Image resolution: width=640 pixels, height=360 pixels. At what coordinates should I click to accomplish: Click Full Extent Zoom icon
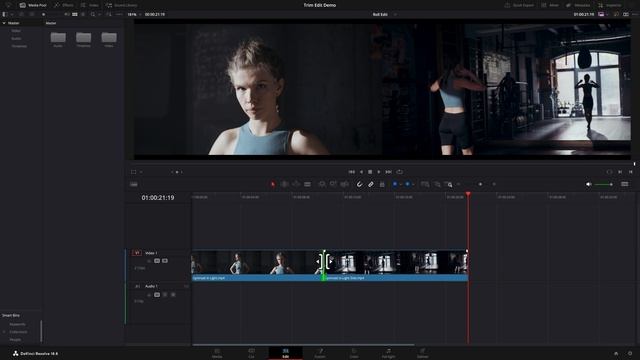point(425,184)
